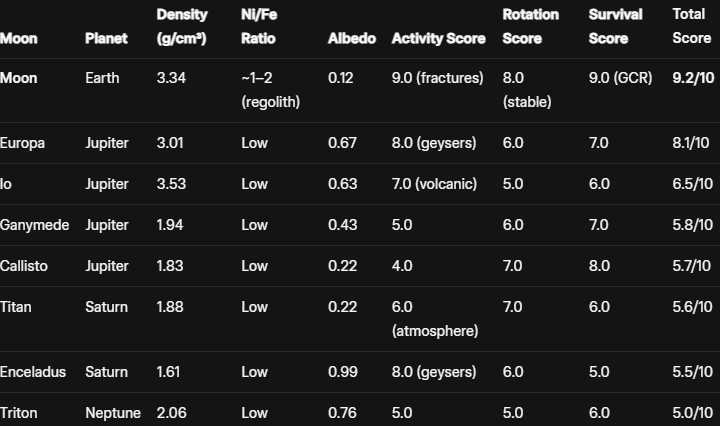Viewport: 720px width, 426px height.
Task: Click the Earth planet cell
Action: [x=102, y=78]
